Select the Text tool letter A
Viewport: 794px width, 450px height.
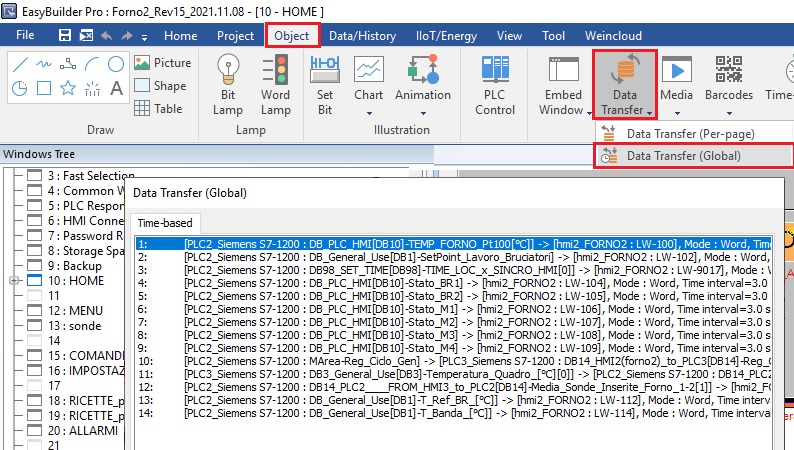pos(116,89)
